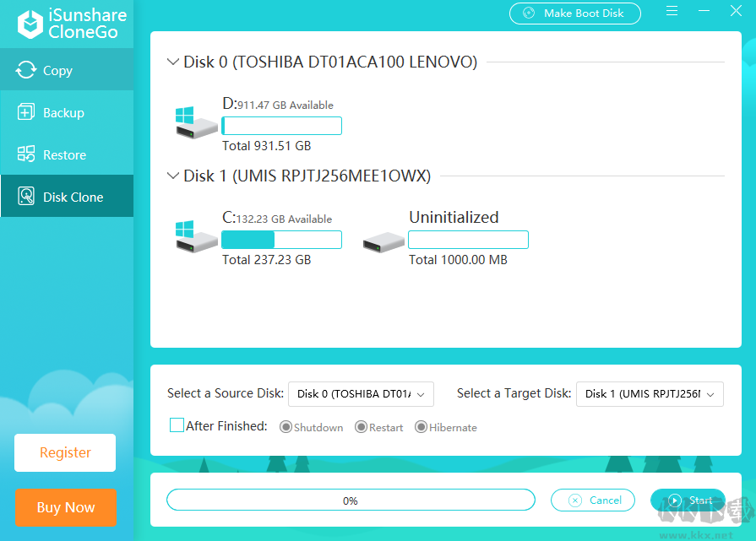Click the 'D:911.47 GB Available' label

click(278, 104)
